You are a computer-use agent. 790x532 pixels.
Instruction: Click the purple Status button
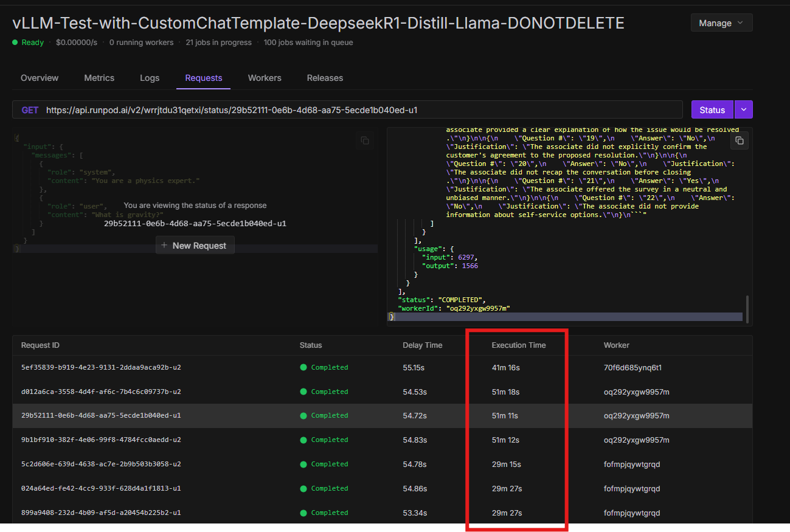tap(712, 110)
